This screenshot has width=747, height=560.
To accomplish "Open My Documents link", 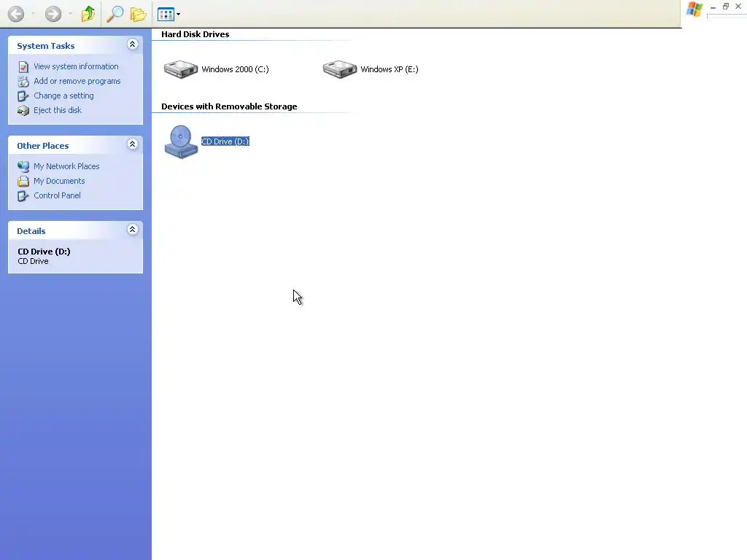I will coord(59,181).
